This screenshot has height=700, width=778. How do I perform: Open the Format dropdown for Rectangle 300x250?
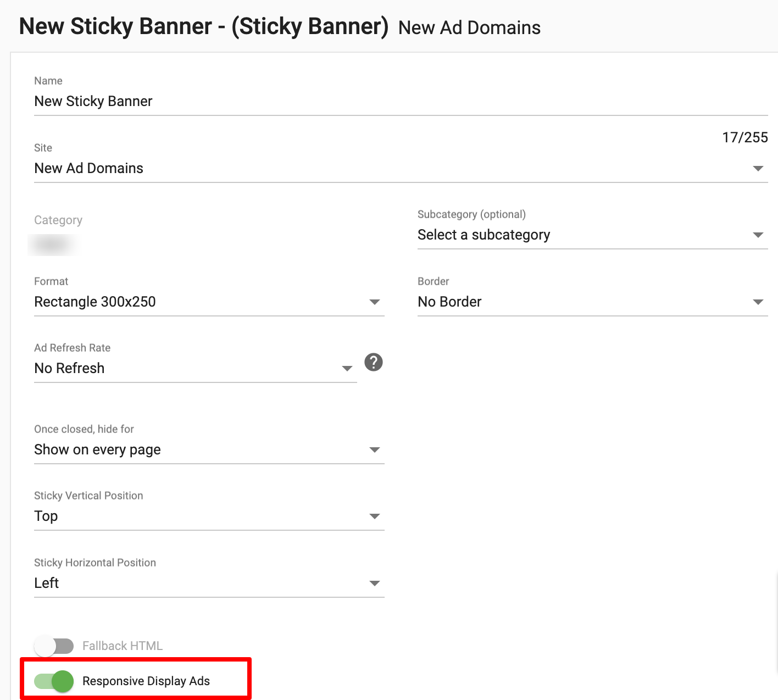[x=375, y=302]
